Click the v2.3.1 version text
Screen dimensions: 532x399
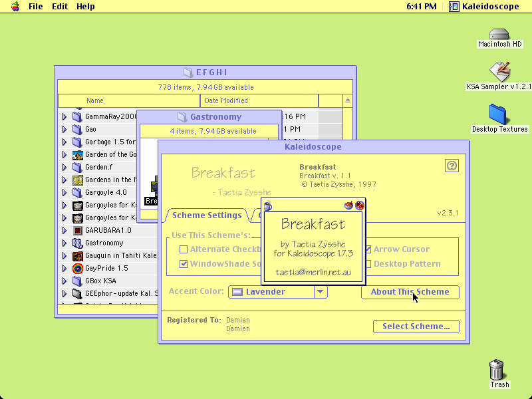(x=448, y=213)
